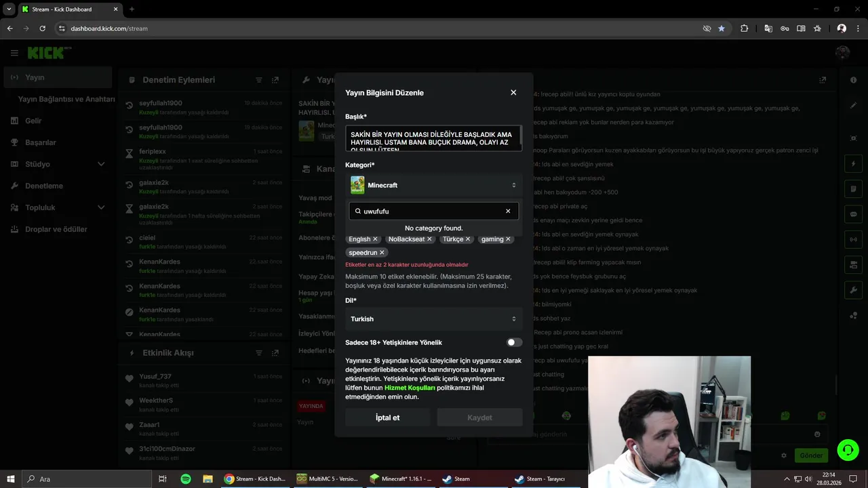The height and width of the screenshot is (488, 868).
Task: Open the chat bubble panel icon
Action: (853, 214)
